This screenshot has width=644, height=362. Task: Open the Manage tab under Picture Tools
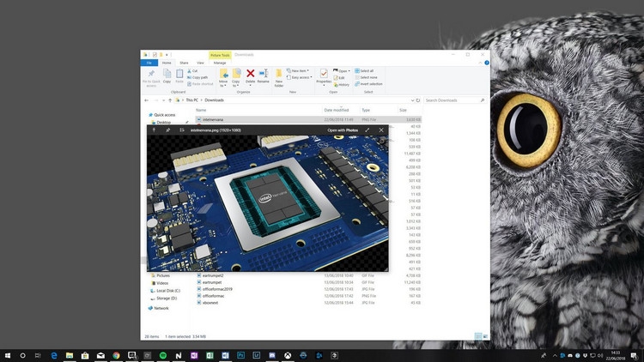[220, 63]
